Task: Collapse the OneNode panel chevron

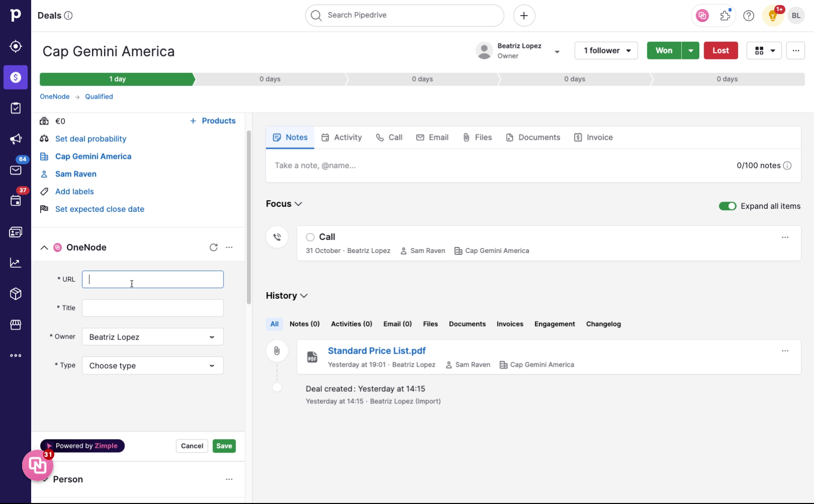Action: tap(44, 247)
